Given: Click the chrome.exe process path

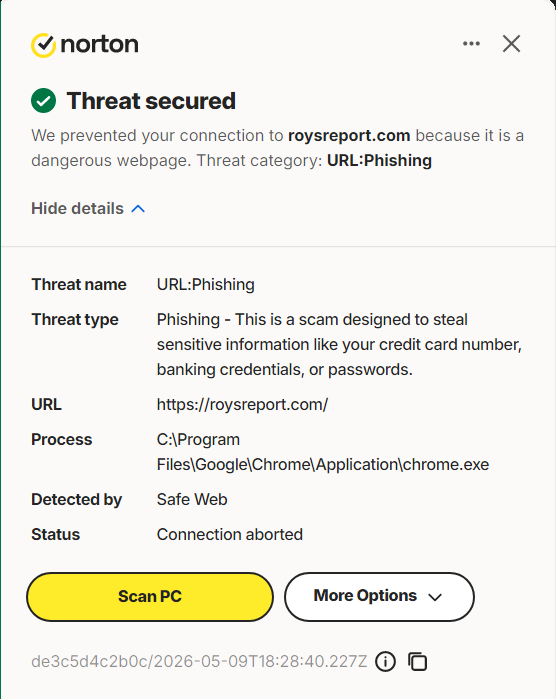Looking at the screenshot, I should pyautogui.click(x=323, y=452).
